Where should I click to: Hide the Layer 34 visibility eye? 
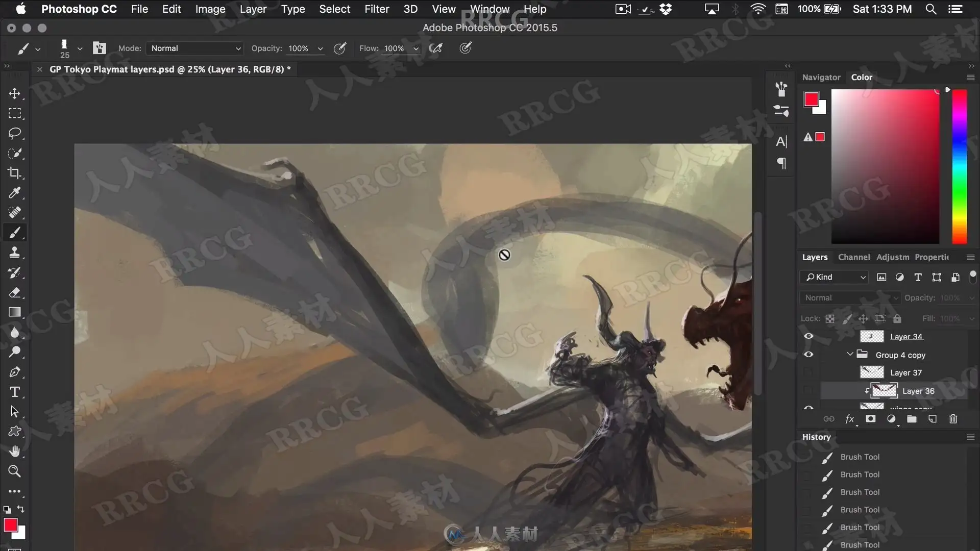tap(808, 336)
